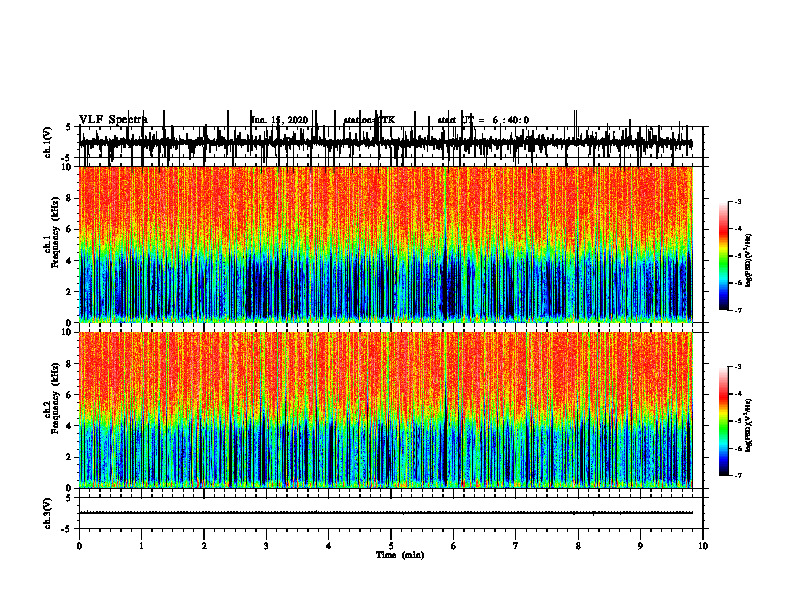The height and width of the screenshot is (612, 792).
Task: Click the station name label in header
Action: pos(369,120)
